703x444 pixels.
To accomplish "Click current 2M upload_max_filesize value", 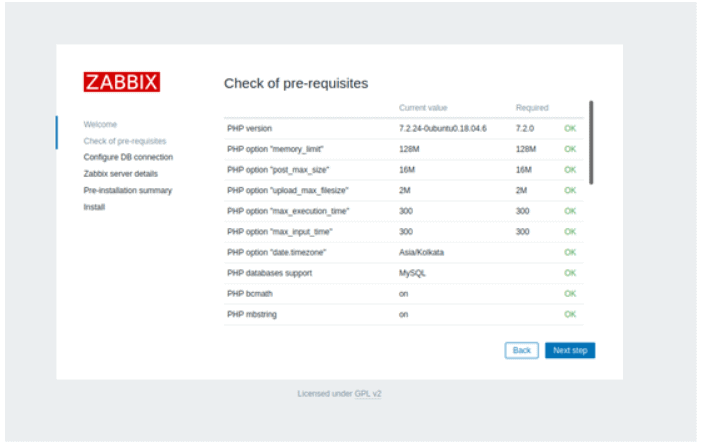I will [x=404, y=190].
